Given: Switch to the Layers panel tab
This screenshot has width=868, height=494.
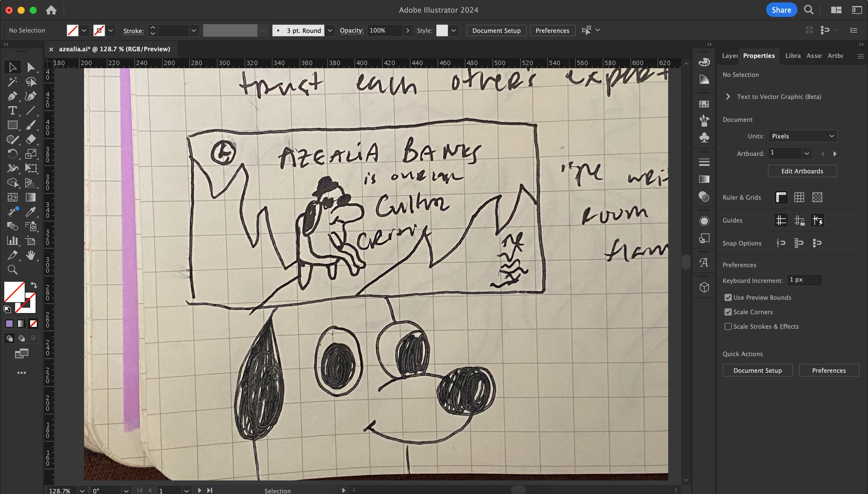Looking at the screenshot, I should point(729,55).
